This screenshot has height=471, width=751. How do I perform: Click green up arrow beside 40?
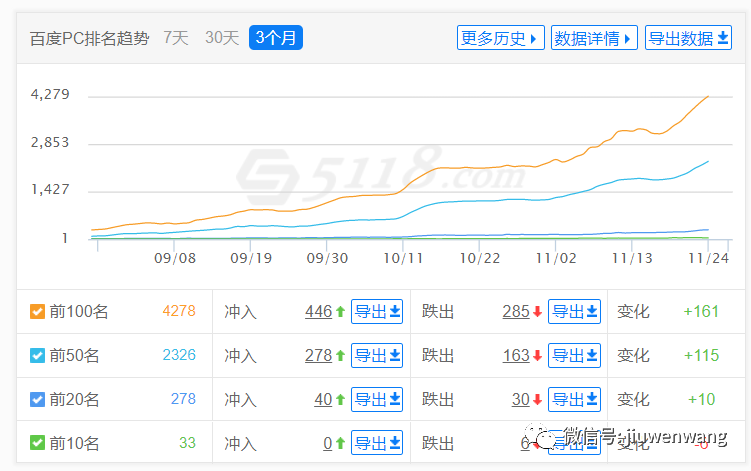coord(340,400)
